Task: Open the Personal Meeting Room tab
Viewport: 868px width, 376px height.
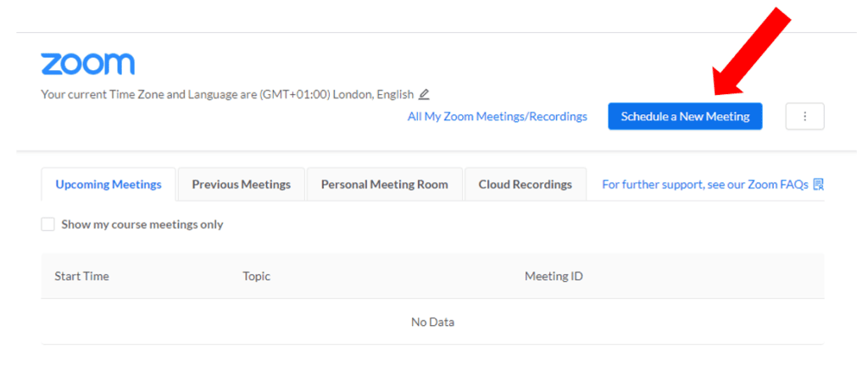Action: pyautogui.click(x=384, y=185)
